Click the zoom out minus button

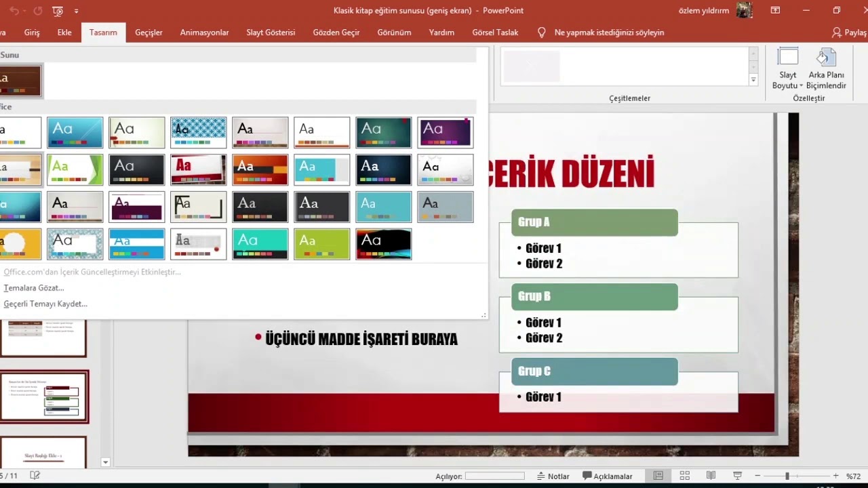(757, 476)
